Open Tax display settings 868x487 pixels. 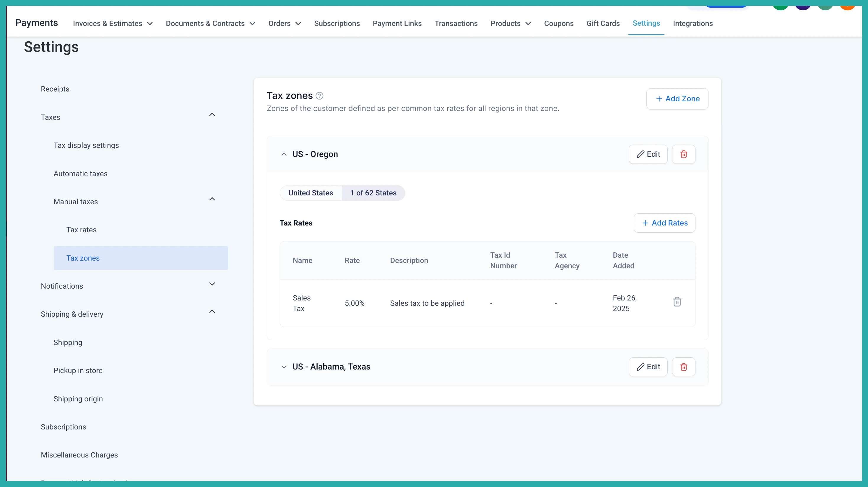pos(86,146)
